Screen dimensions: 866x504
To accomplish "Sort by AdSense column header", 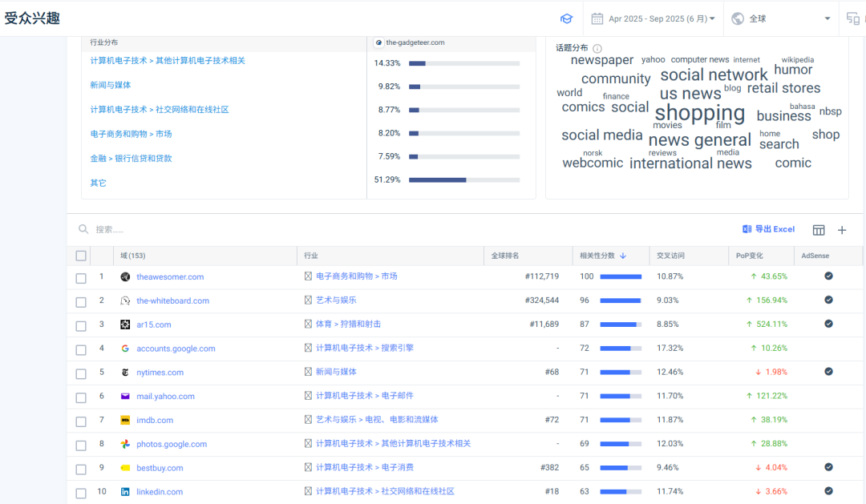I will pyautogui.click(x=815, y=256).
